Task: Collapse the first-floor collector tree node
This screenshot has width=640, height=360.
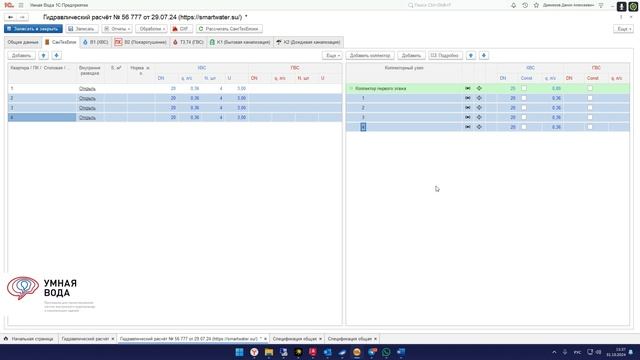Action: (351, 88)
